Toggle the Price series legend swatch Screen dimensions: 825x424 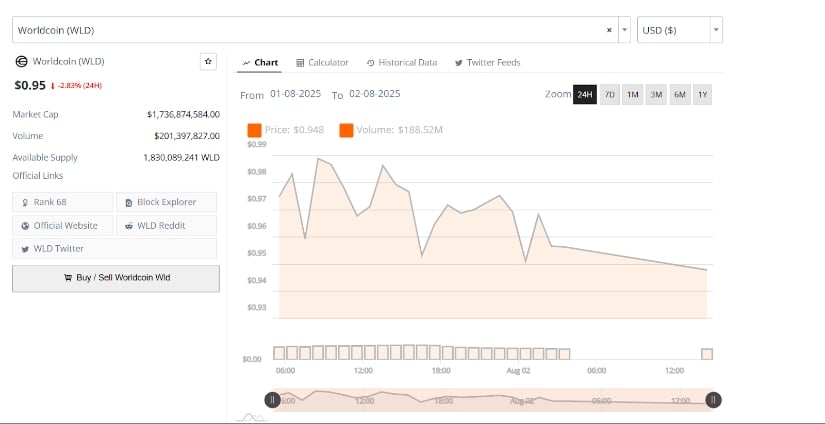pos(254,130)
